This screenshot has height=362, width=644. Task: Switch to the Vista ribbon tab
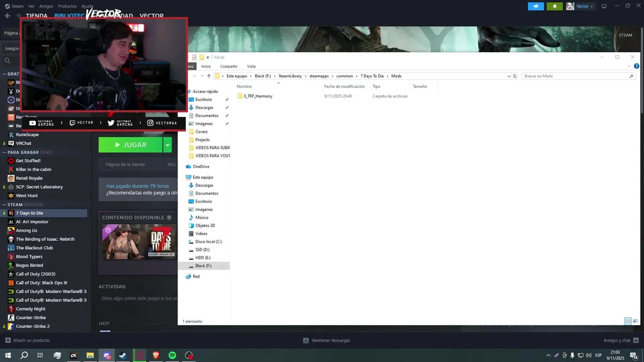tap(251, 66)
